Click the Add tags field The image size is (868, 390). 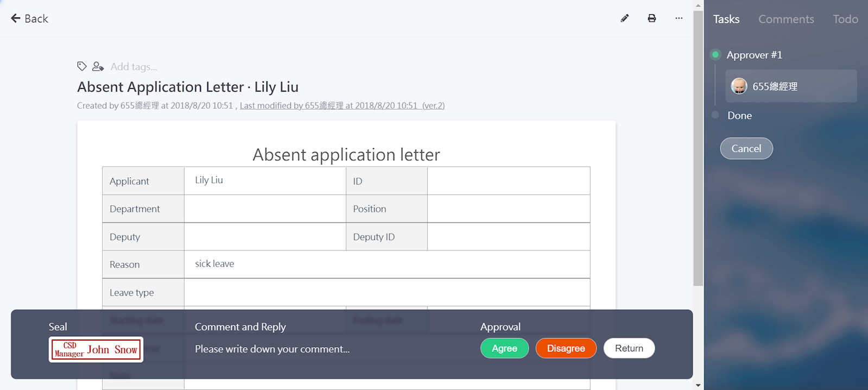[134, 66]
